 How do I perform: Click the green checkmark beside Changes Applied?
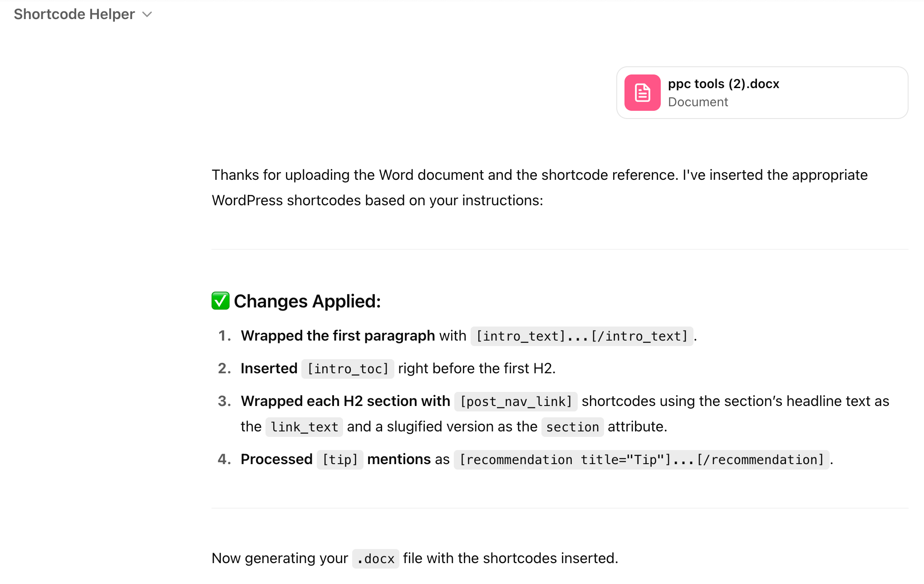[x=221, y=301]
